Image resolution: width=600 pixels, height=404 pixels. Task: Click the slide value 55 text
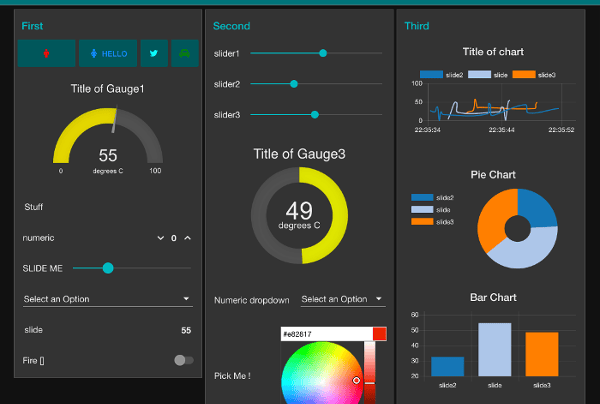pos(186,330)
